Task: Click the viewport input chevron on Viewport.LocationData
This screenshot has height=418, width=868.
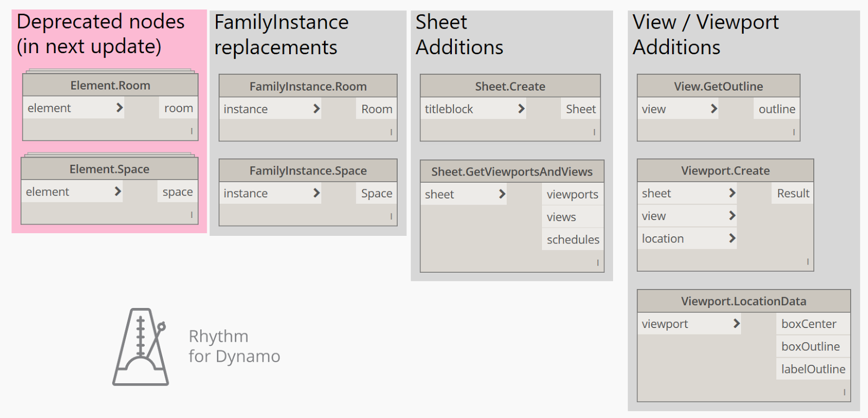Action: pyautogui.click(x=736, y=324)
